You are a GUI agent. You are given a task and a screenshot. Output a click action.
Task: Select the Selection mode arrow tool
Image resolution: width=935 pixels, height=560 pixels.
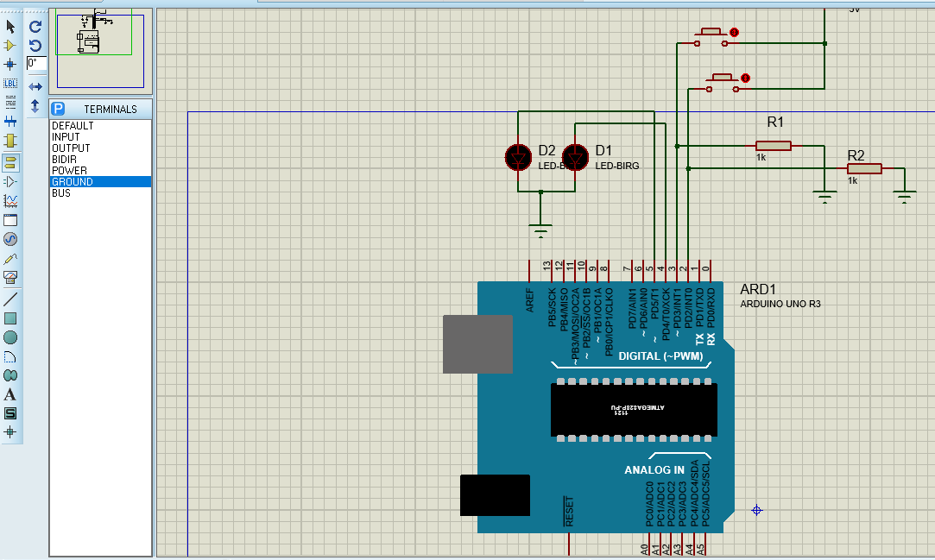10,26
